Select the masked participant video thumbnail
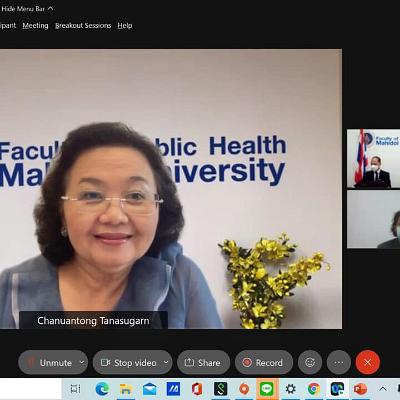The width and height of the screenshot is (400, 400). click(x=373, y=219)
